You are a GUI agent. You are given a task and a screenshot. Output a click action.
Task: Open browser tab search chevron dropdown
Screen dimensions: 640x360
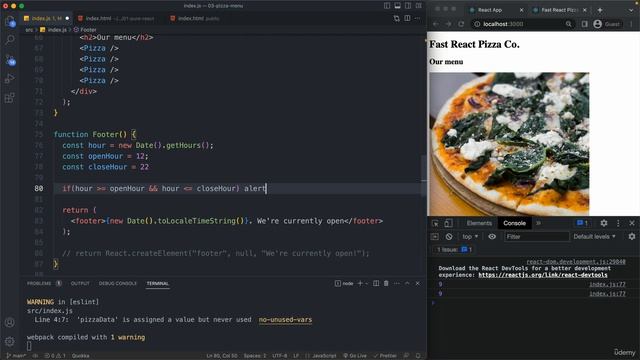[x=632, y=10]
